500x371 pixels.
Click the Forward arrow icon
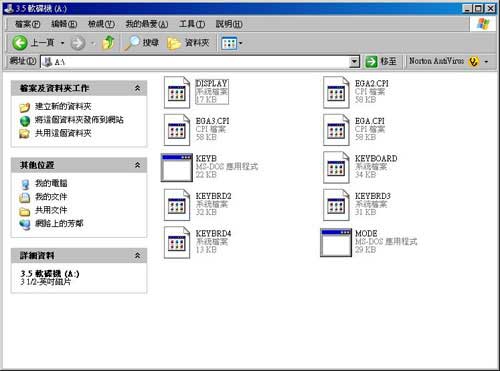tap(78, 43)
